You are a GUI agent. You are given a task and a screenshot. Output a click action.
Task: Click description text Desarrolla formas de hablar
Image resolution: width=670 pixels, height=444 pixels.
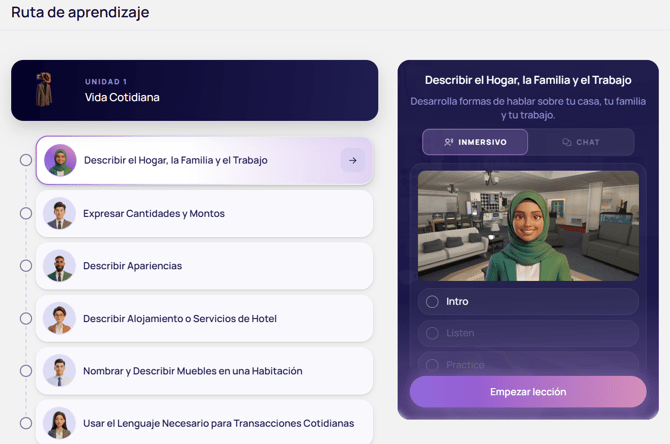[528, 108]
